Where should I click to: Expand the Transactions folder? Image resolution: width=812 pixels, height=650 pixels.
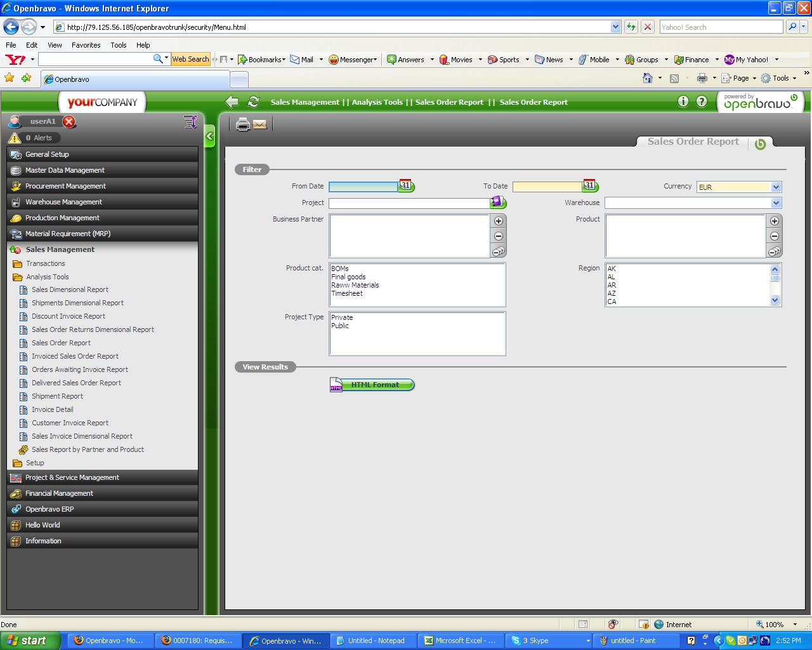[x=45, y=263]
